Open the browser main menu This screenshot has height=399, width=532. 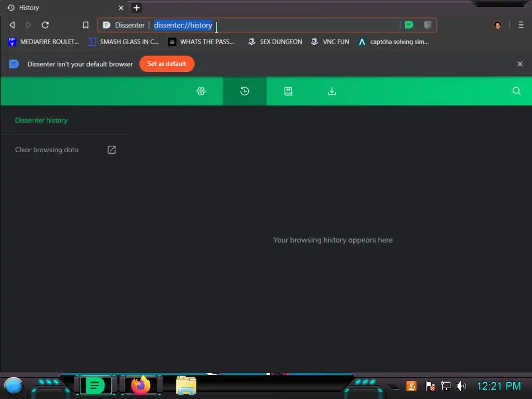click(x=521, y=25)
